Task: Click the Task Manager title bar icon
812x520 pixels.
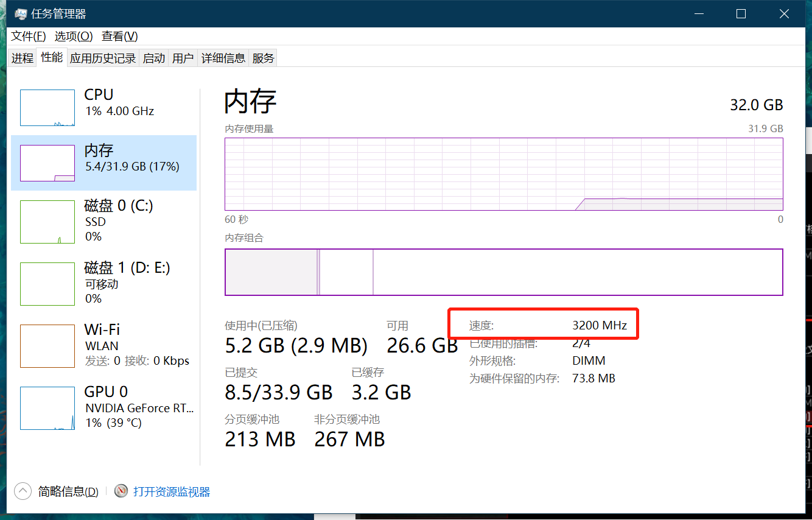Action: coord(20,12)
